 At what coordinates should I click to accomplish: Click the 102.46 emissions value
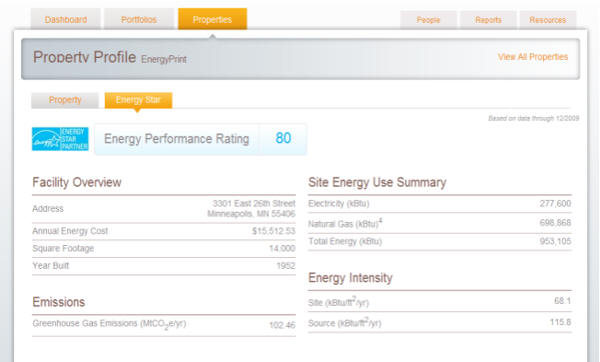point(282,325)
